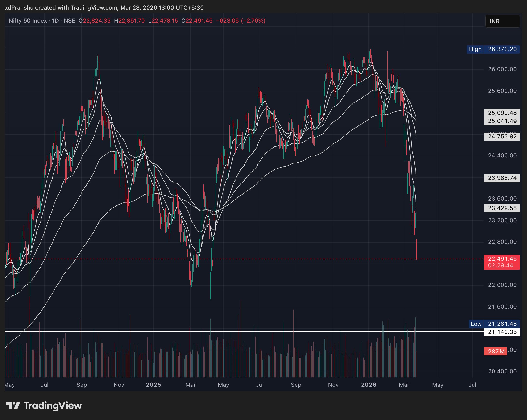Click the red 287 M volume label
Image resolution: width=527 pixels, height=420 pixels.
[x=496, y=352]
